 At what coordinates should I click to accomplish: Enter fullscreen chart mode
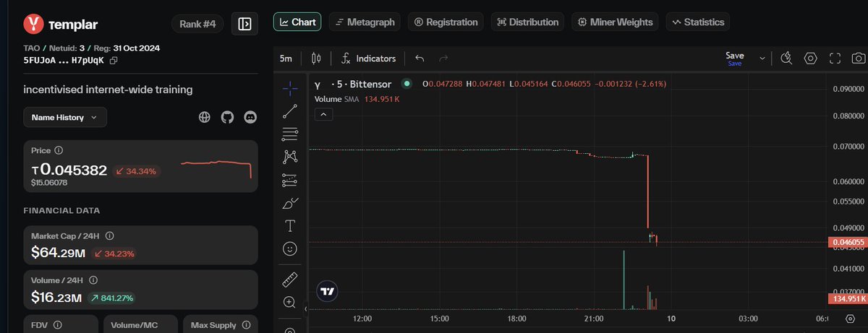tap(835, 59)
